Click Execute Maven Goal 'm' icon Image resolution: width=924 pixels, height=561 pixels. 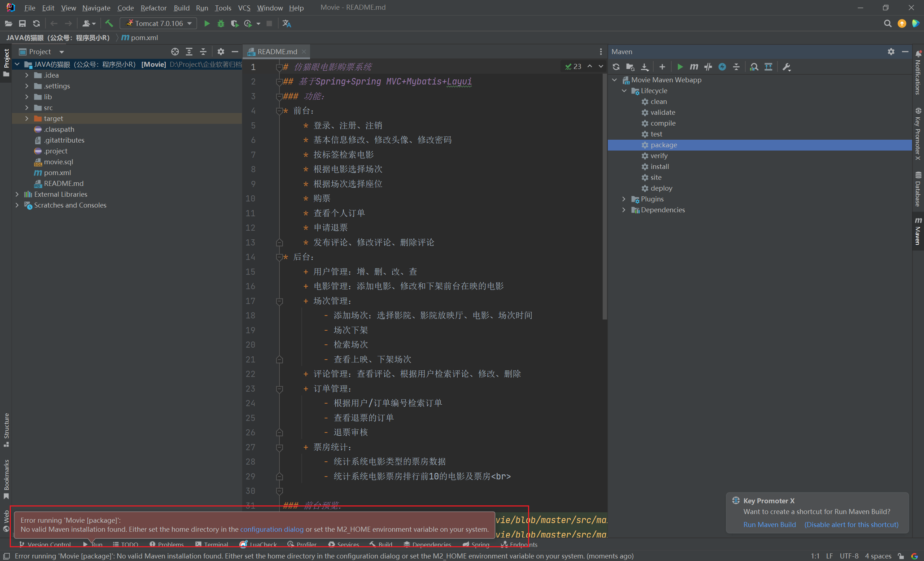pyautogui.click(x=694, y=67)
